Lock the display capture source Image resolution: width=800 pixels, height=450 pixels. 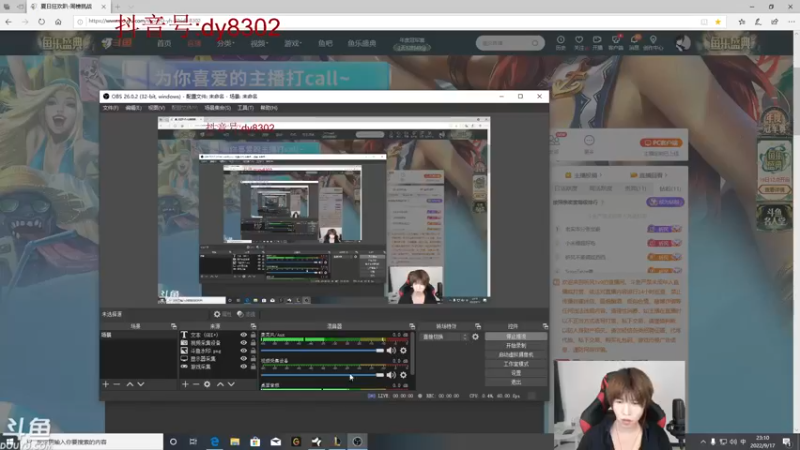click(x=253, y=359)
